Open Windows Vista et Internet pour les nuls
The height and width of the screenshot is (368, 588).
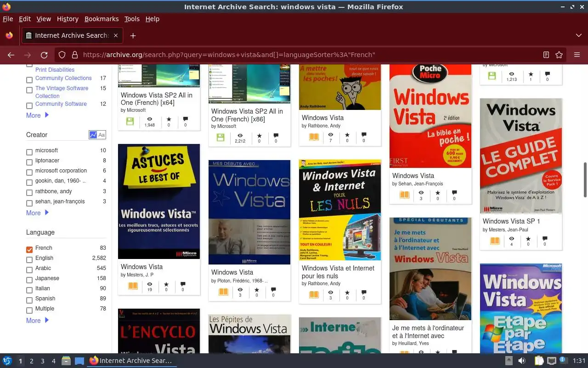[x=338, y=272]
